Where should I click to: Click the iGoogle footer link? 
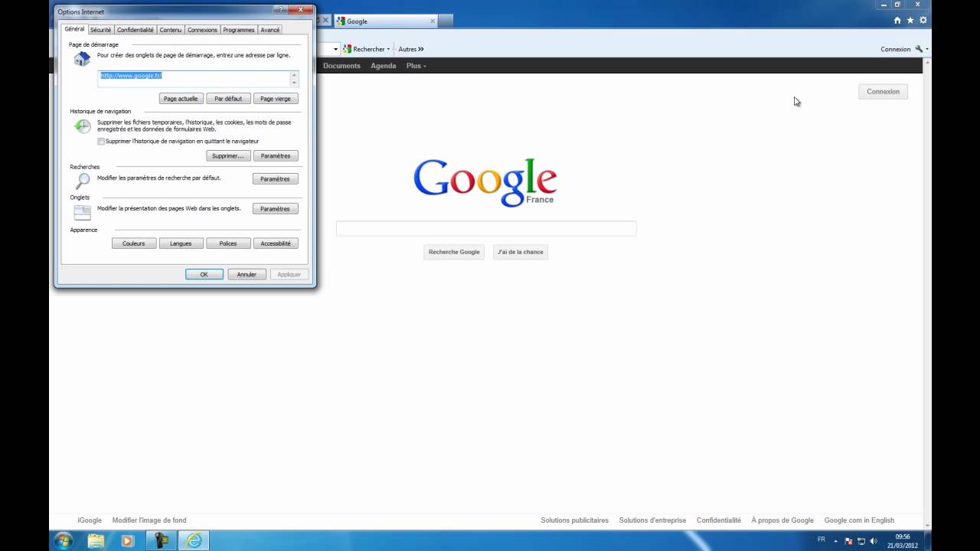click(90, 520)
